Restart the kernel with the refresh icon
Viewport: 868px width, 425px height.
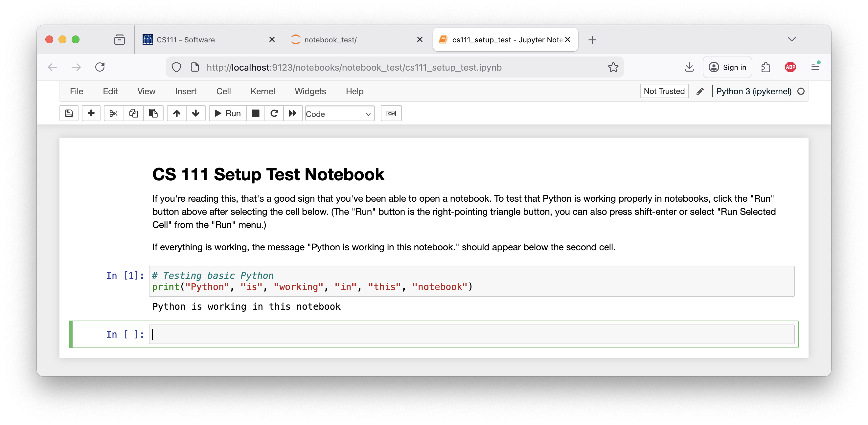tap(274, 114)
